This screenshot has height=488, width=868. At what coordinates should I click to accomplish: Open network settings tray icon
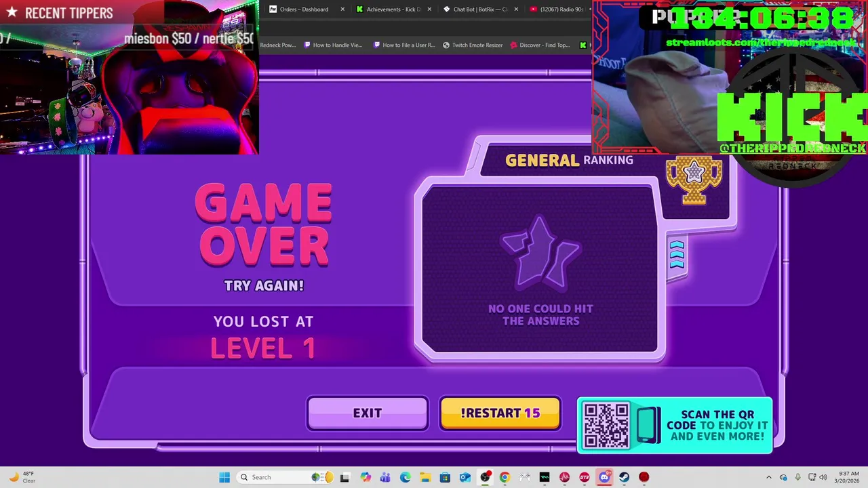pos(812,477)
